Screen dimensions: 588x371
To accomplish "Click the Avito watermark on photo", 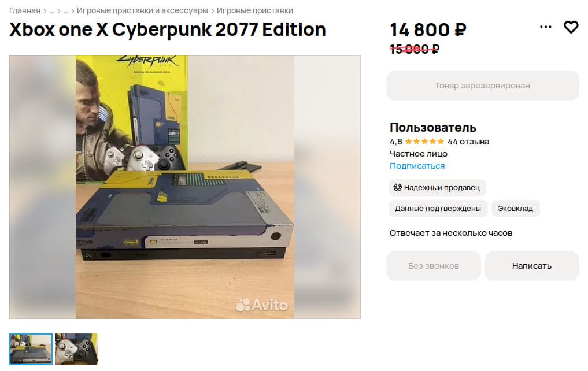I will (x=262, y=305).
